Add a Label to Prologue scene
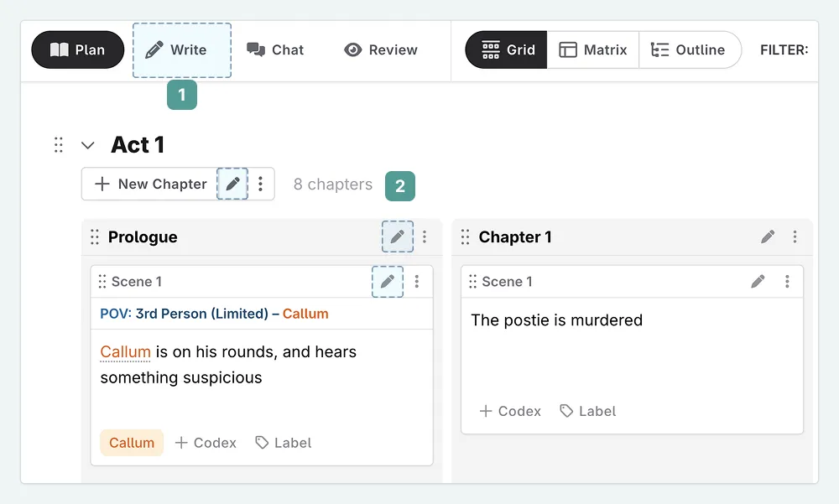Viewport: 839px width, 504px height. 284,443
